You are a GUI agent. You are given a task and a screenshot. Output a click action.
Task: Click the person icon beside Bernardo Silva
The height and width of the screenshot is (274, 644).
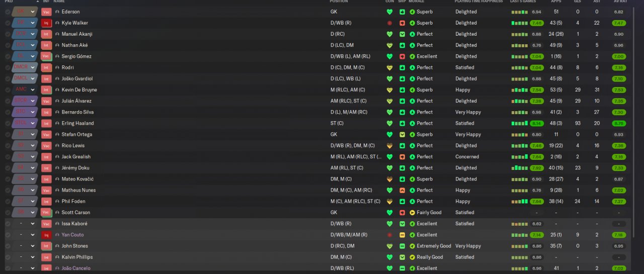[57, 112]
